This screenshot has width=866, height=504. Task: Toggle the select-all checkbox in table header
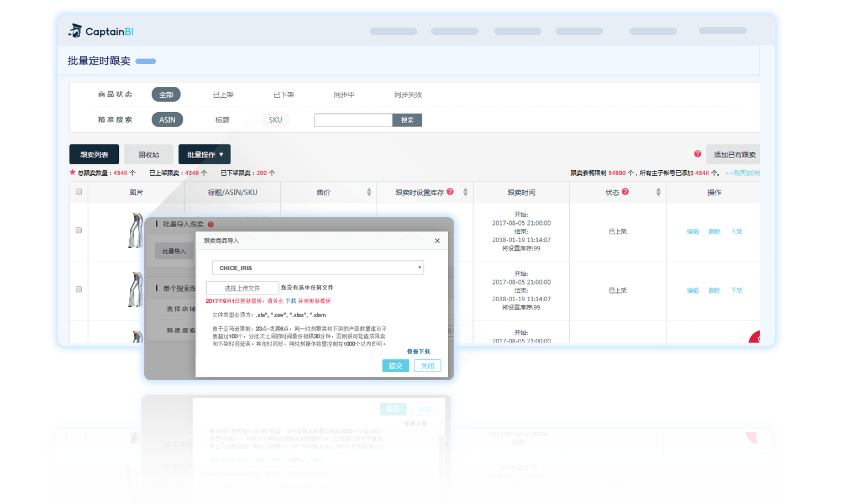point(78,192)
